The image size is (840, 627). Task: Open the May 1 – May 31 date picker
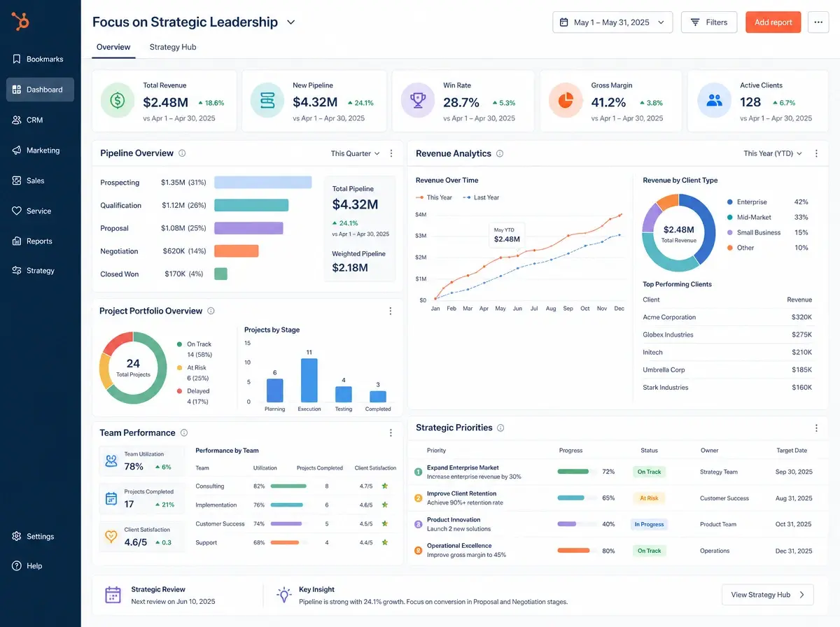(x=612, y=22)
